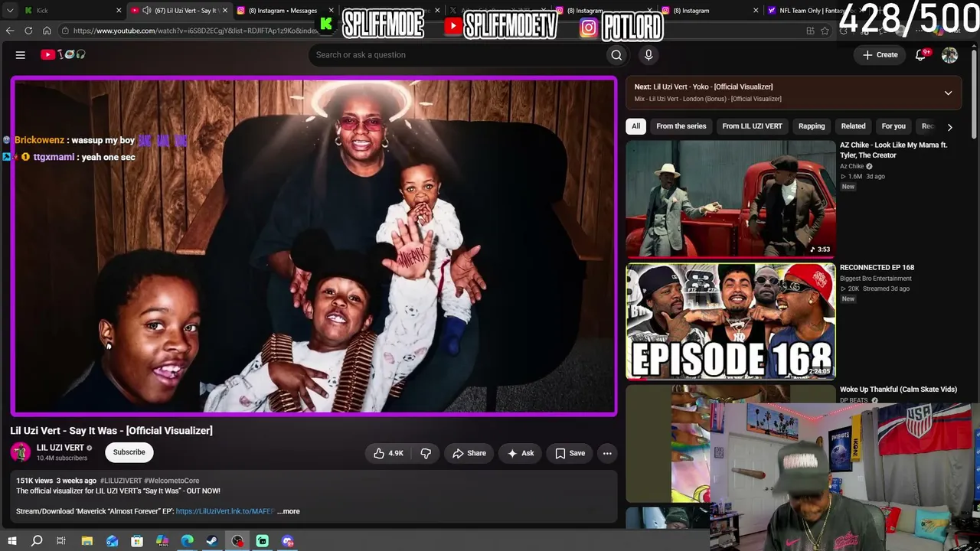Open LIL UZI VERT channel name link
Image resolution: width=980 pixels, height=551 pixels.
point(60,448)
